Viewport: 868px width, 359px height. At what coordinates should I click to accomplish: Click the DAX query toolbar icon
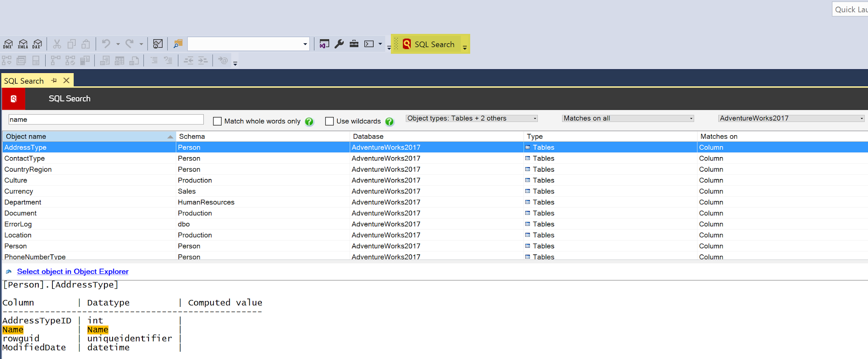click(x=37, y=44)
